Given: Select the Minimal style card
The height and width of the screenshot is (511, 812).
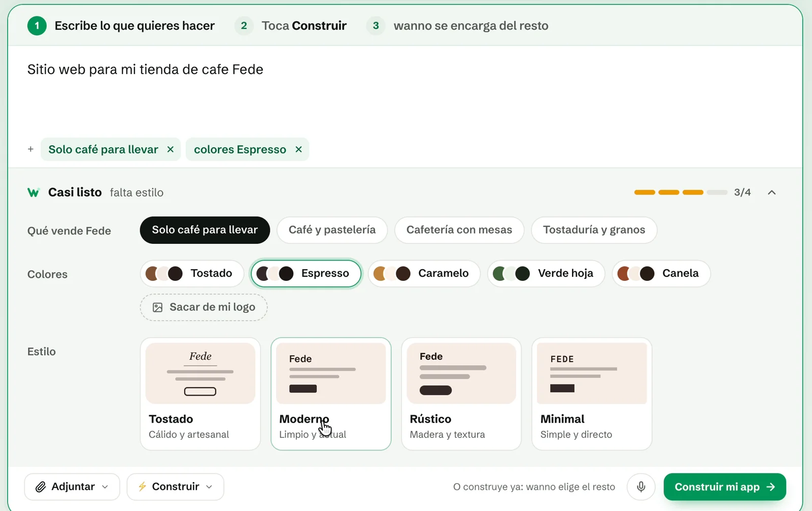Looking at the screenshot, I should [x=592, y=394].
